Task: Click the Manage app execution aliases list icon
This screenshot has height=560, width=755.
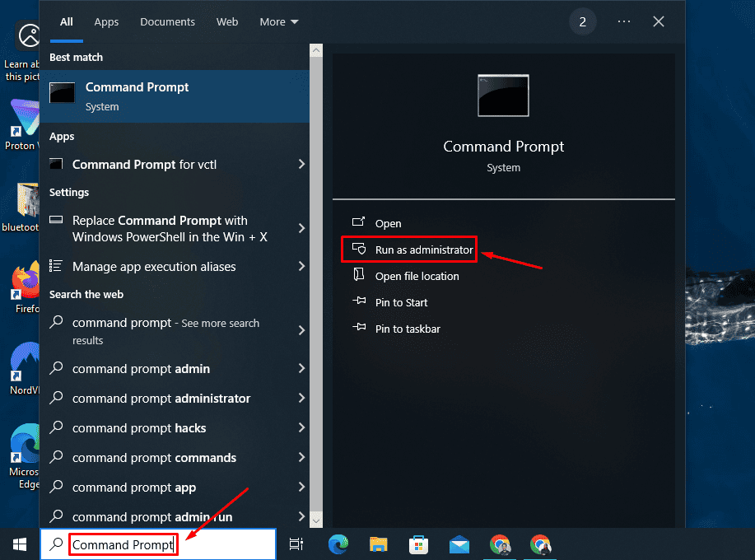Action: coord(56,266)
